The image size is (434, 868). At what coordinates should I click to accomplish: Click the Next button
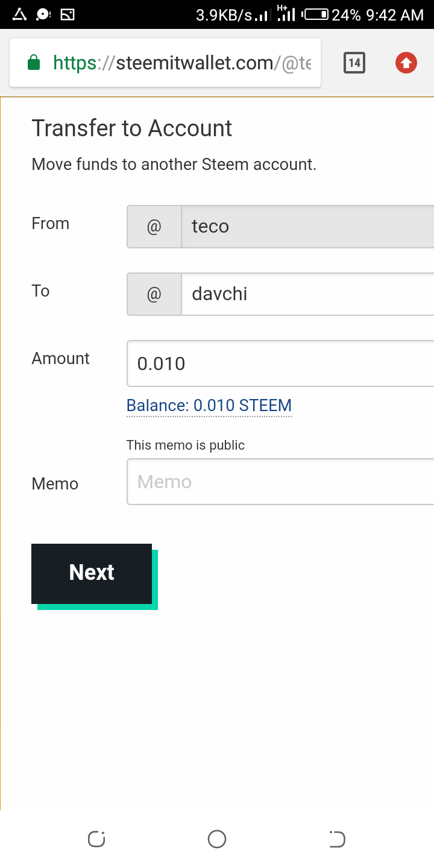click(92, 573)
